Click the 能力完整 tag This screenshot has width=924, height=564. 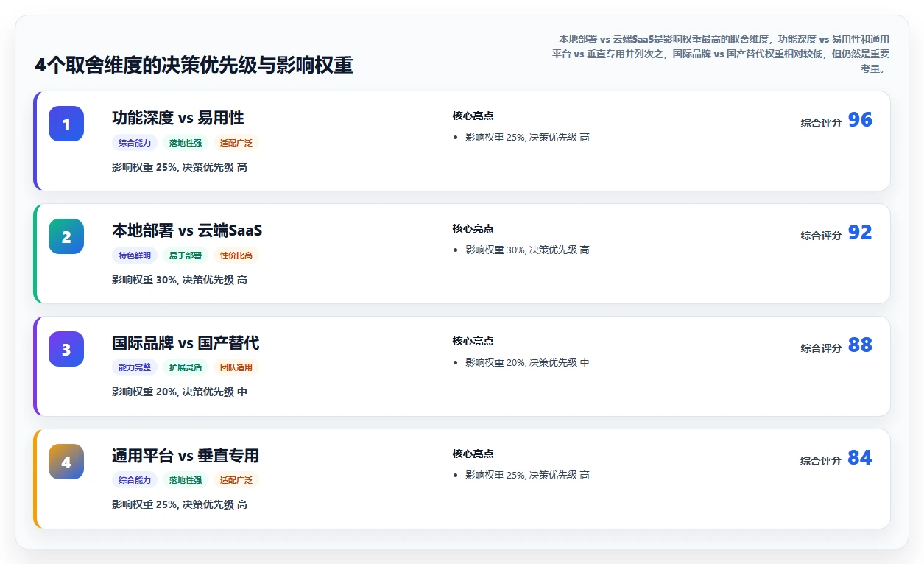click(135, 367)
